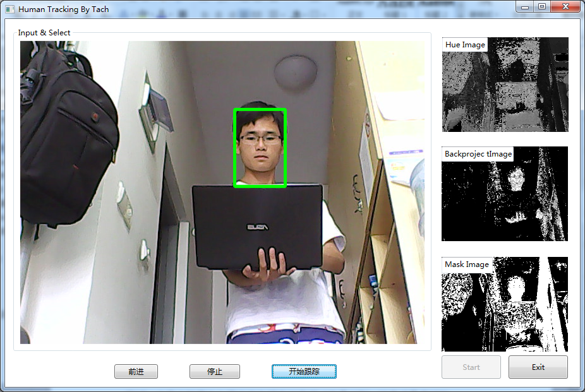Click the Hue Image panel label
This screenshot has height=392, width=585.
tap(464, 45)
